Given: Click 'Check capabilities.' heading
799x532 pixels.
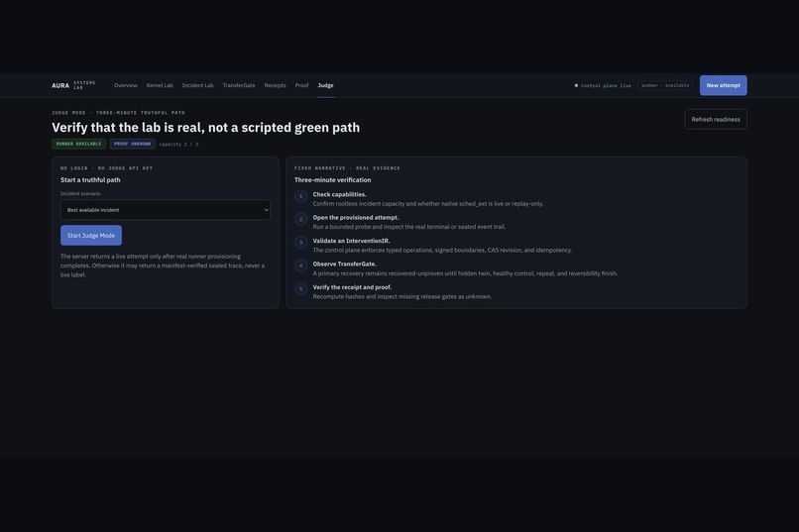Looking at the screenshot, I should point(339,194).
